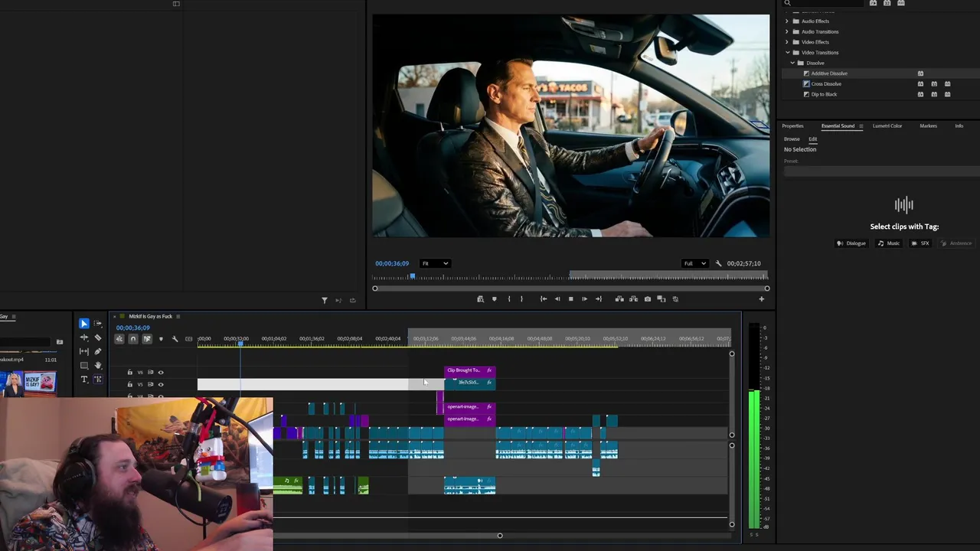Stop playback in Program Monitor

[x=570, y=298]
